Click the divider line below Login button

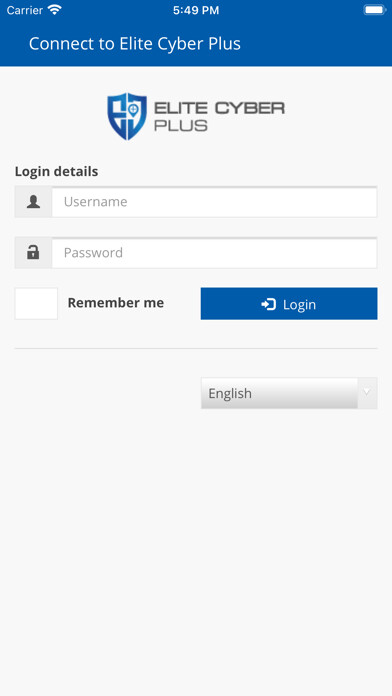point(196,348)
